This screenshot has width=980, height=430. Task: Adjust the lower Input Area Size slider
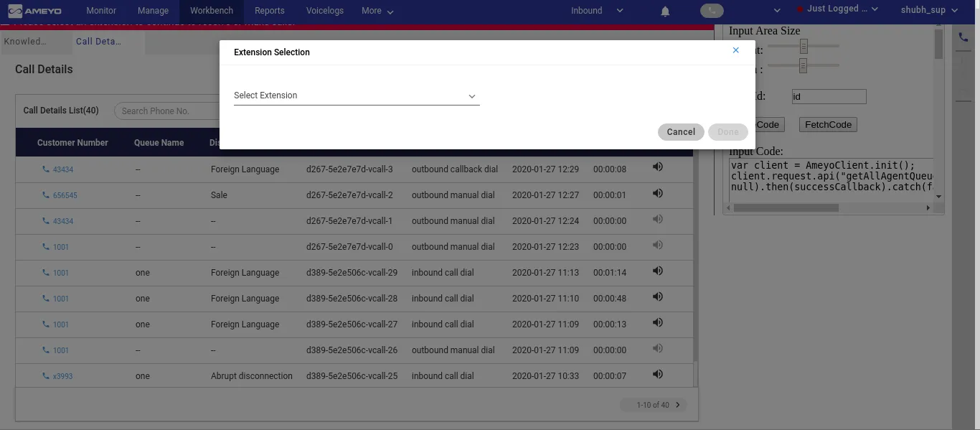(x=804, y=65)
